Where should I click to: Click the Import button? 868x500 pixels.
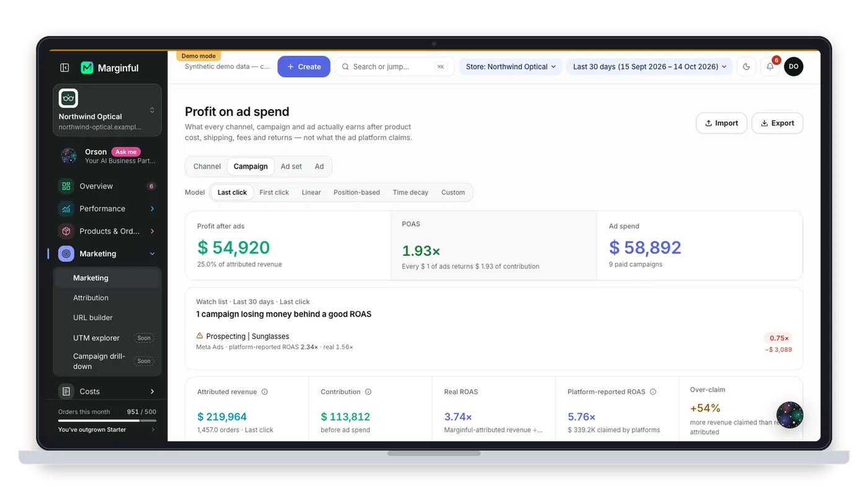pos(722,123)
